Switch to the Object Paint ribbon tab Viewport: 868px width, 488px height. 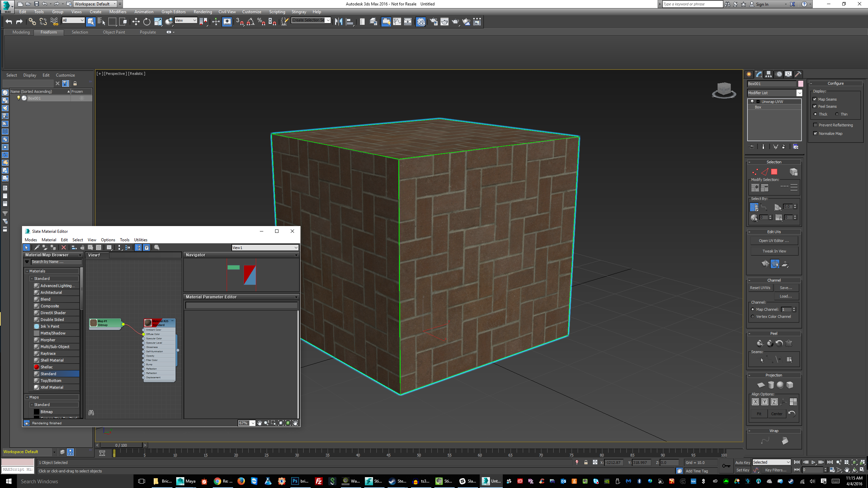114,32
